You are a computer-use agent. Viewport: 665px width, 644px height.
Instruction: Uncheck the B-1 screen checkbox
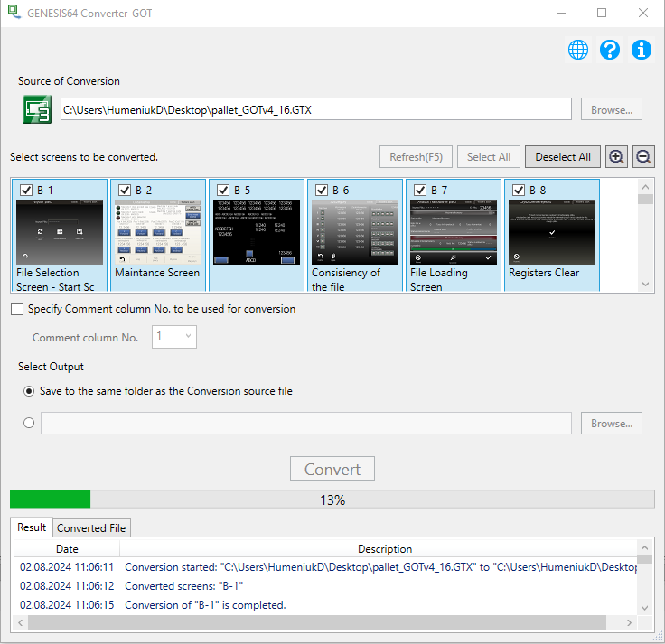pyautogui.click(x=26, y=190)
